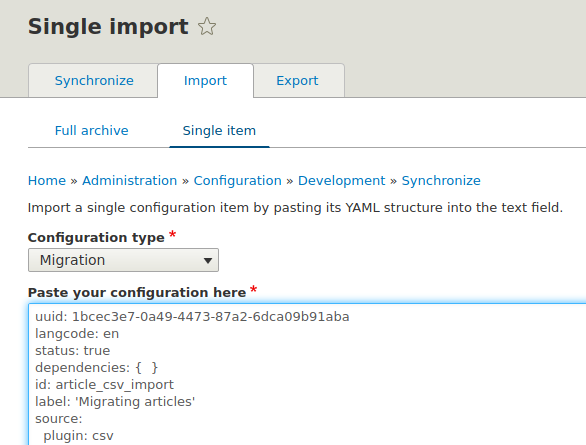Click the label 'Migrating articles' line

tap(115, 402)
